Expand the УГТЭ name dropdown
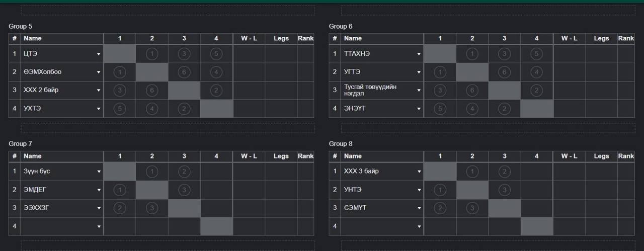 (419, 72)
